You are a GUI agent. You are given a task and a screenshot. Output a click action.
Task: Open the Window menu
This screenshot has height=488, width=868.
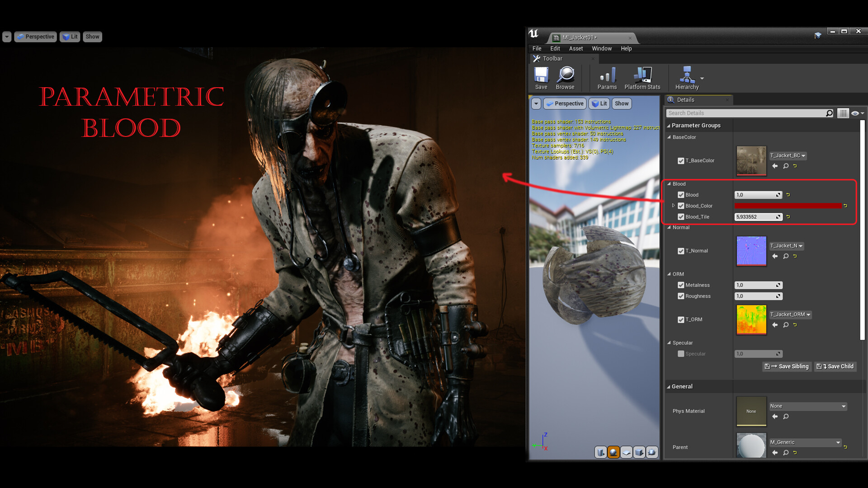(x=601, y=48)
